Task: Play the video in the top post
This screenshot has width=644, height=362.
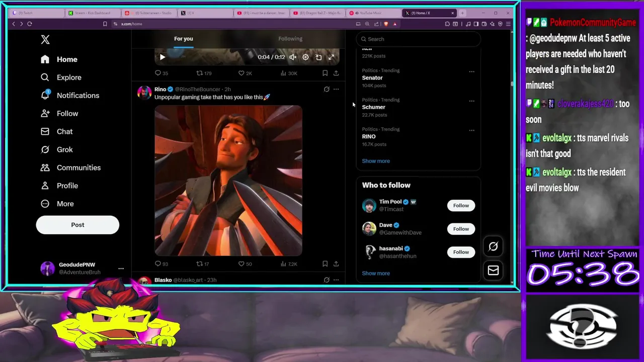Action: click(x=162, y=57)
